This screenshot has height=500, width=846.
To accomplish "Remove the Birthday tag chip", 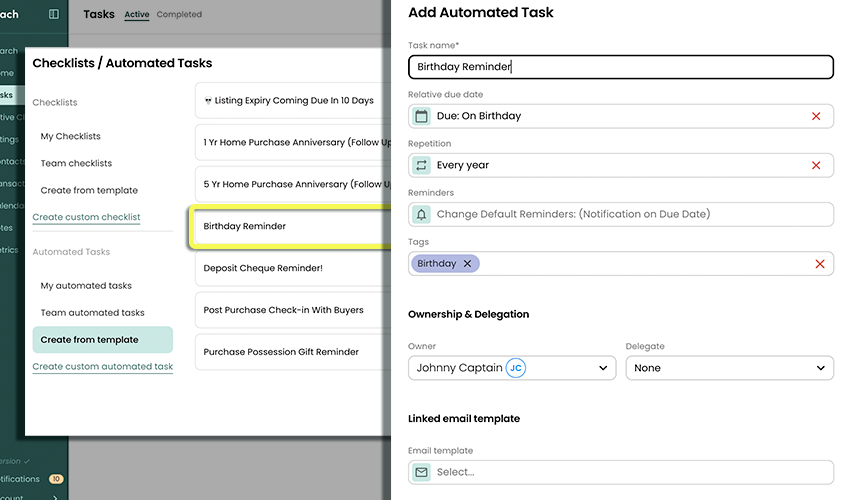I will (467, 264).
